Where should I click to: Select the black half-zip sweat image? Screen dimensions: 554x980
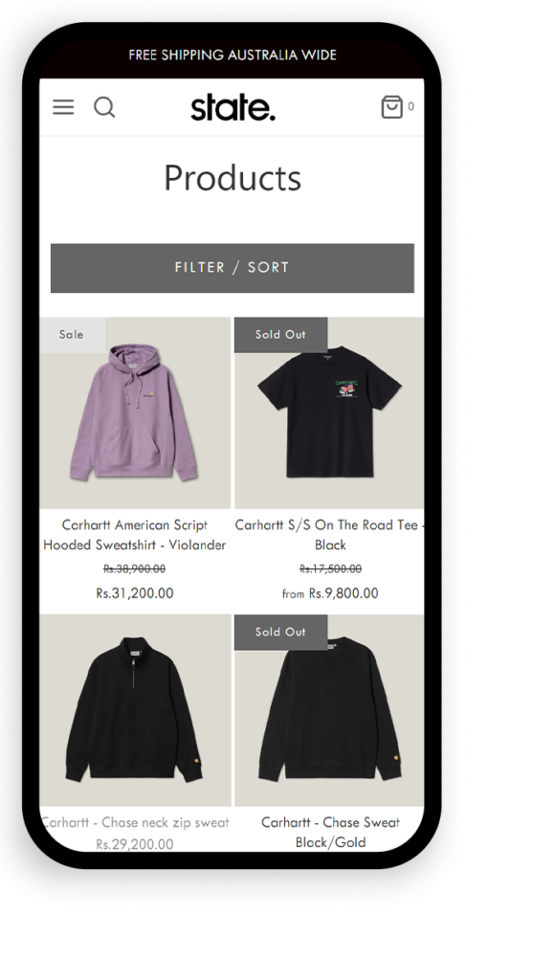(135, 710)
